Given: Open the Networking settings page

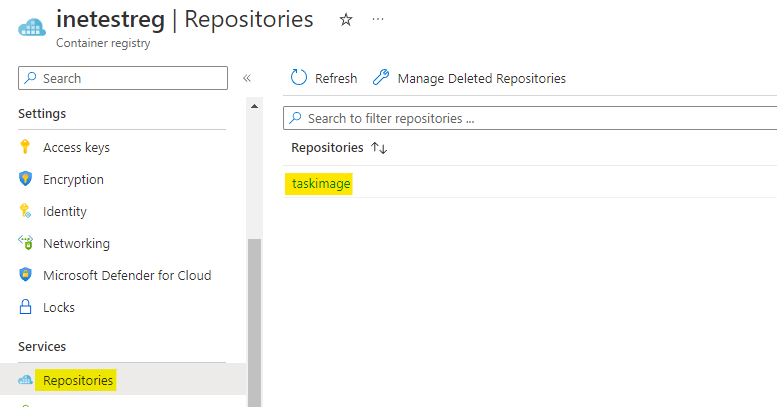Looking at the screenshot, I should click(76, 243).
